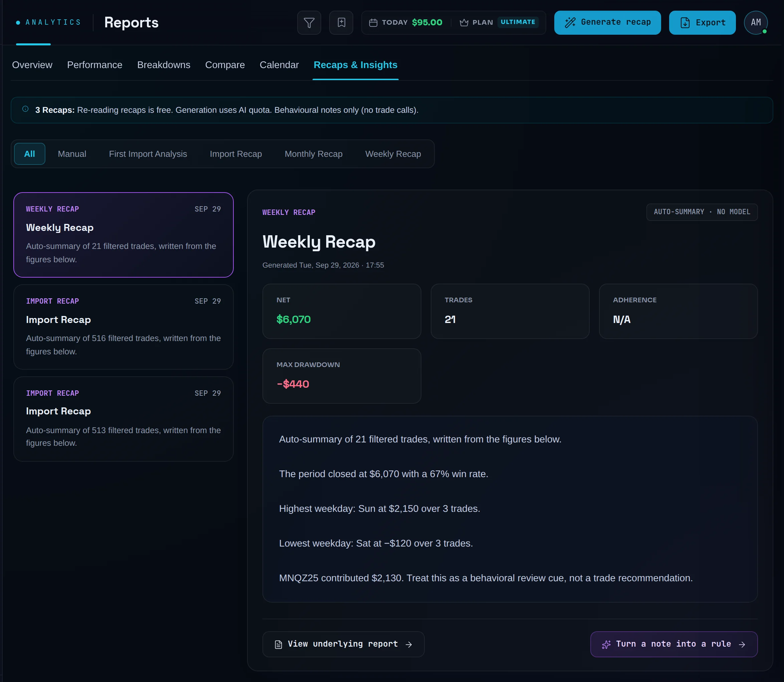Click the ANALYTICS dot indicator

[18, 23]
